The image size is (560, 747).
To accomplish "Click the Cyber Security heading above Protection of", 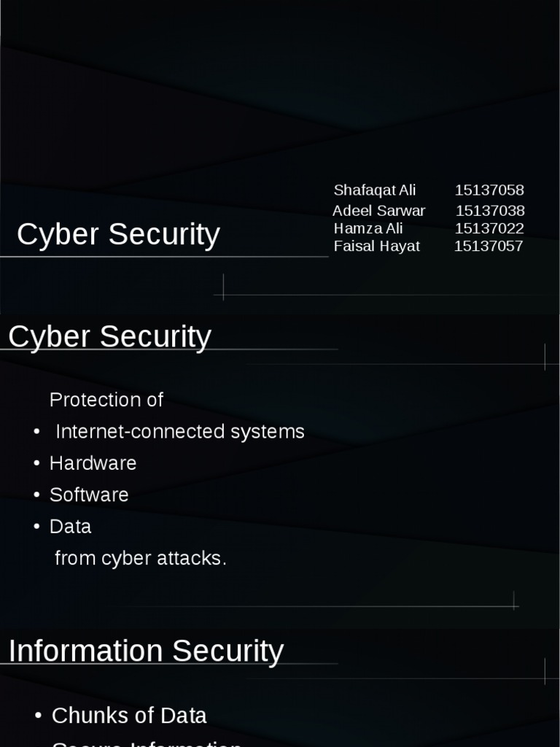I will (x=109, y=337).
